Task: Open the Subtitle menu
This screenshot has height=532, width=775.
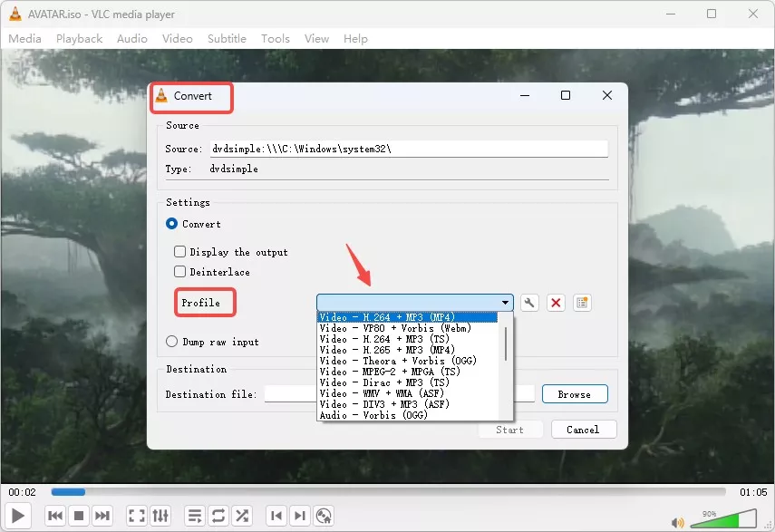Action: [227, 38]
